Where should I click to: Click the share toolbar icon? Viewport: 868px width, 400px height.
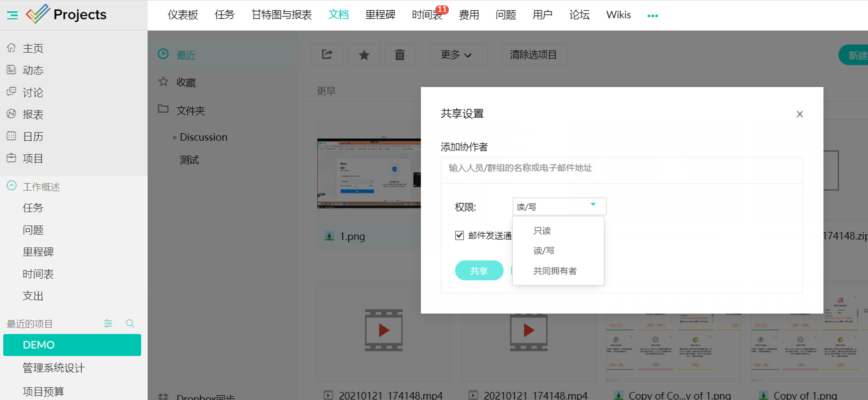point(327,55)
